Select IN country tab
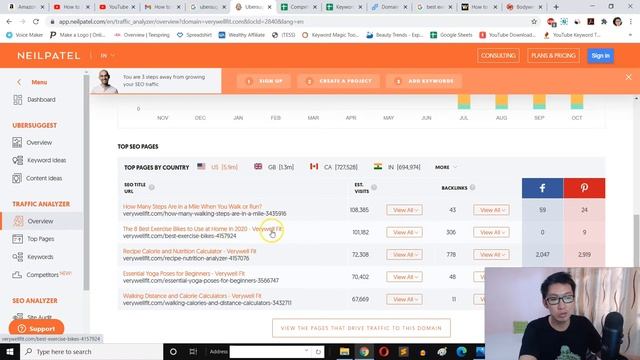This screenshot has height=360, width=640. [397, 167]
